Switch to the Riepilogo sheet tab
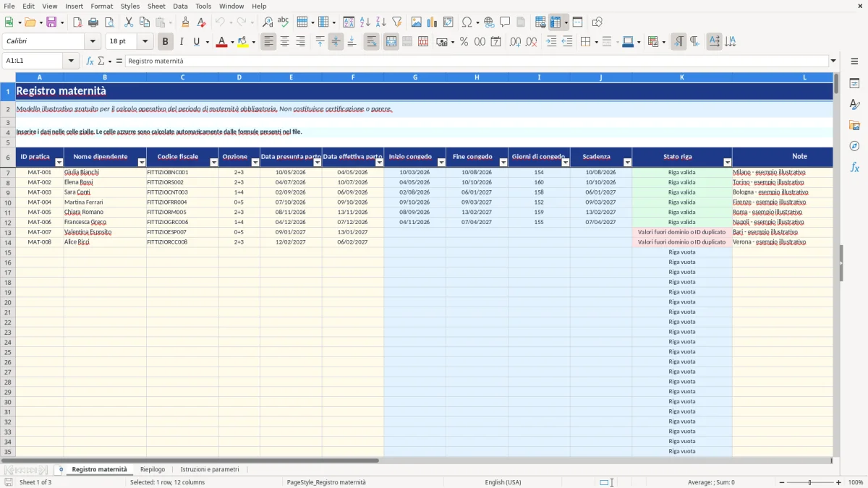This screenshot has width=868, height=488. [153, 469]
